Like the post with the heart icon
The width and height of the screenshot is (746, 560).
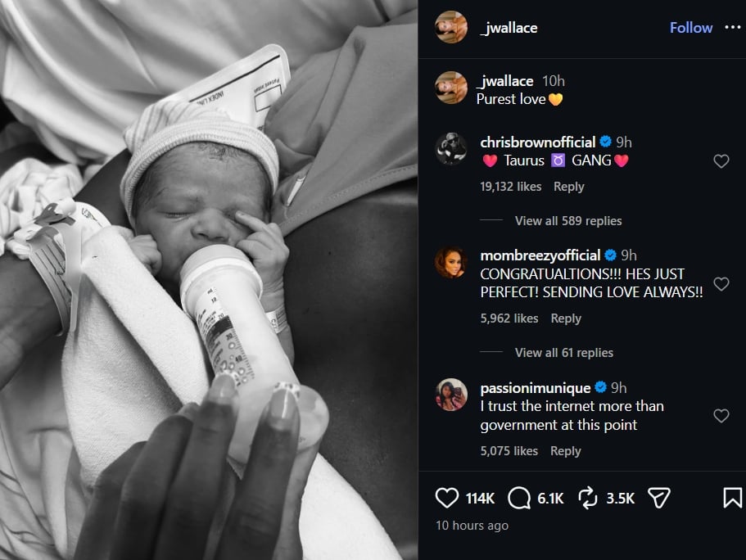pos(446,498)
